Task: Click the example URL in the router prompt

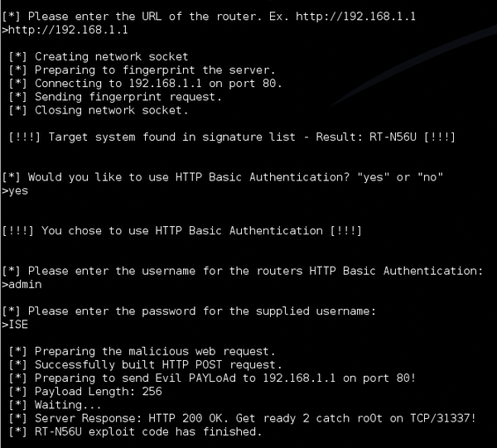Action: coord(355,17)
